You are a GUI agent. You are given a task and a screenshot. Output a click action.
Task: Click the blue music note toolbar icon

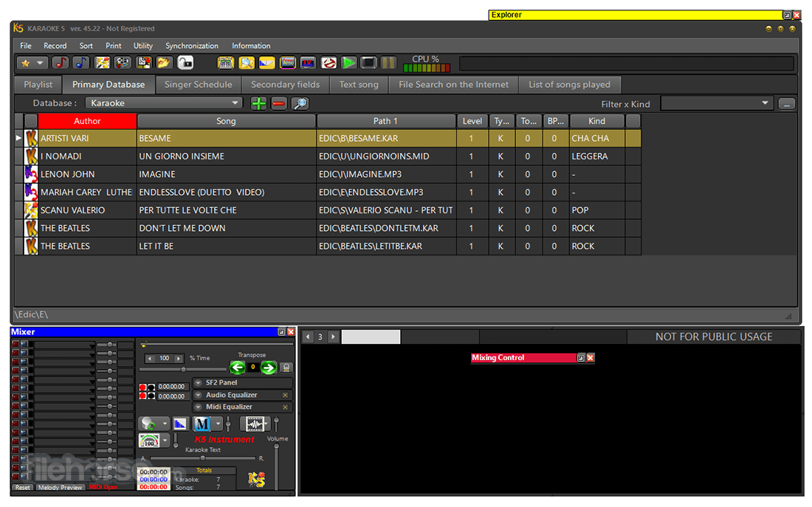click(x=80, y=63)
